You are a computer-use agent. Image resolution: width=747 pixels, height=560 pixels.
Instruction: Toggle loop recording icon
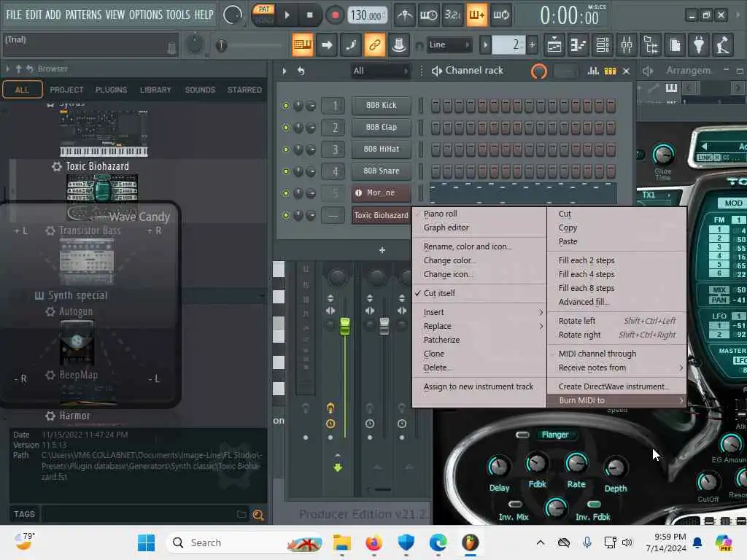(500, 15)
